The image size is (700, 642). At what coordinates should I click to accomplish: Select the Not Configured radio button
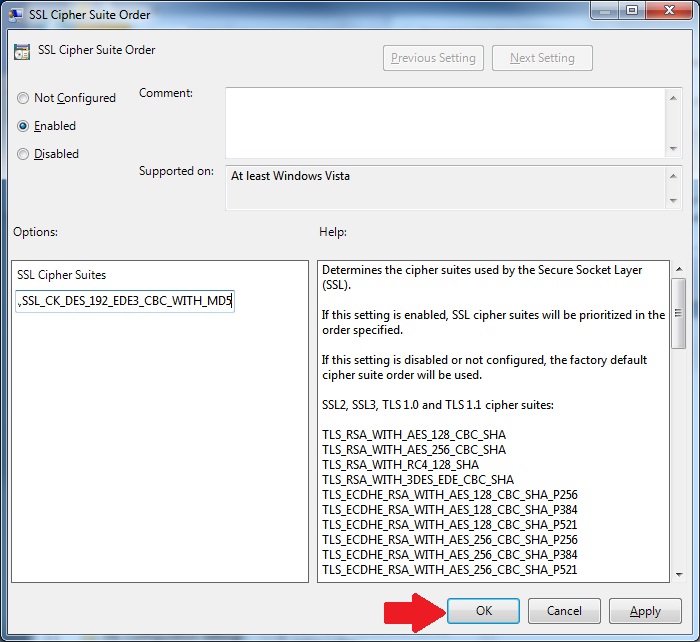point(23,98)
